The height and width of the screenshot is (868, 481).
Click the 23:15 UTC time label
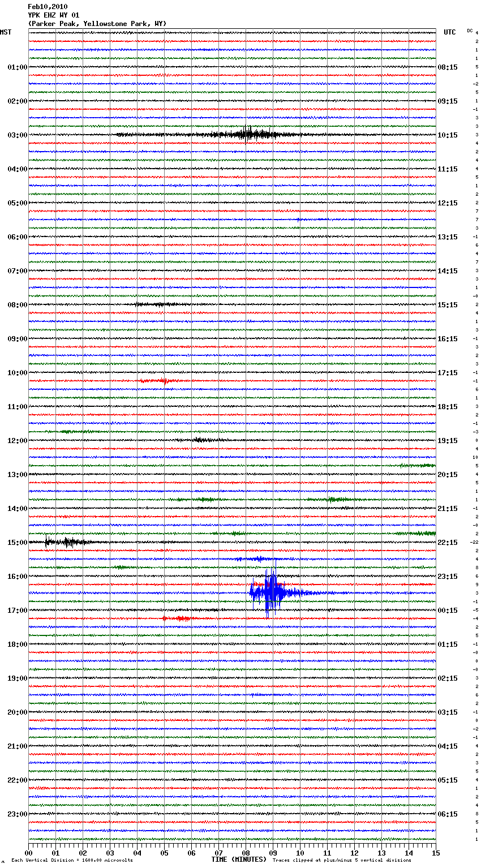coord(448,577)
